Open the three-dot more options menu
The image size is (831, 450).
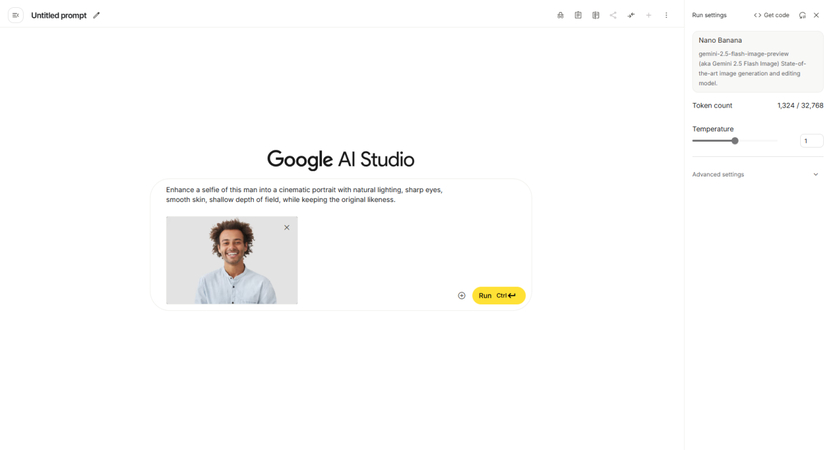click(666, 15)
